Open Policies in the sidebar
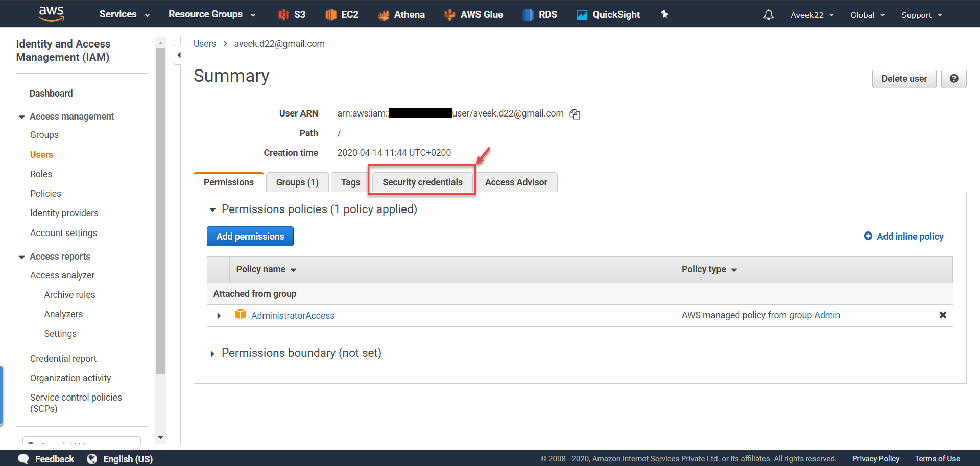 click(x=45, y=194)
